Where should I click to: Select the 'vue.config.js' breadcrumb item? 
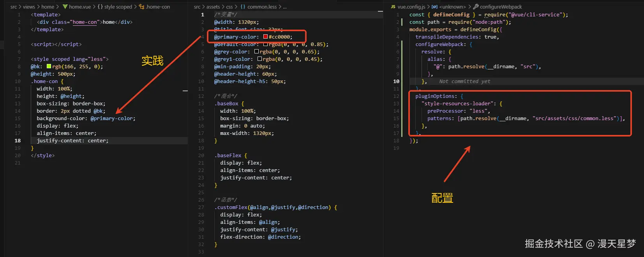click(411, 7)
